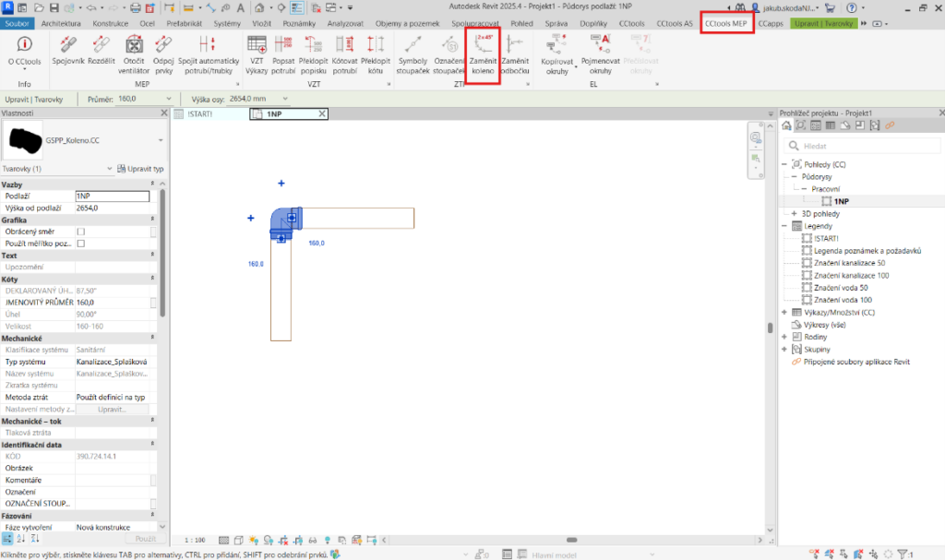Collapse the Vazby property group
This screenshot has height=560, width=945.
tap(152, 184)
